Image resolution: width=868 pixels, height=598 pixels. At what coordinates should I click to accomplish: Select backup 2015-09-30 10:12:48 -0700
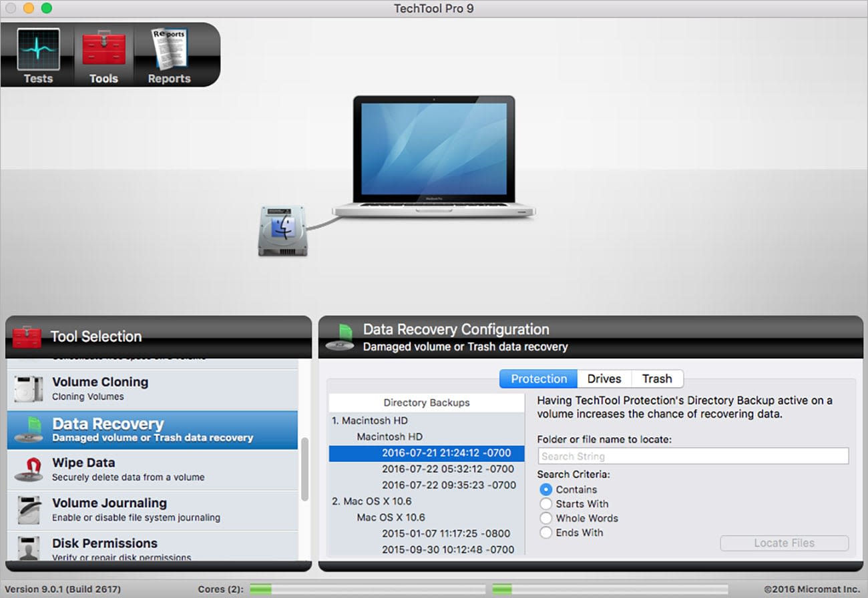(x=427, y=549)
